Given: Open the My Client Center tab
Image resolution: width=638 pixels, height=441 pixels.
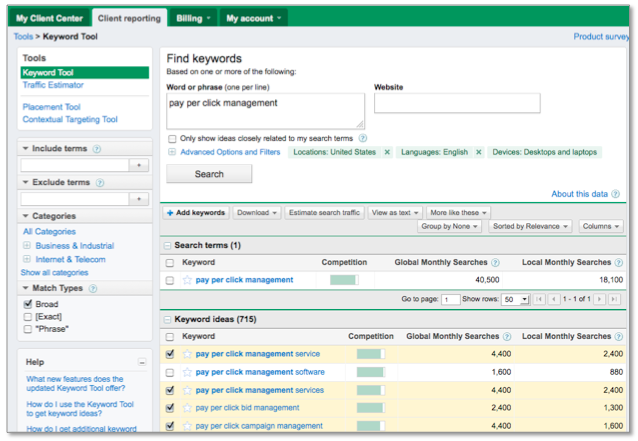Looking at the screenshot, I should (48, 17).
